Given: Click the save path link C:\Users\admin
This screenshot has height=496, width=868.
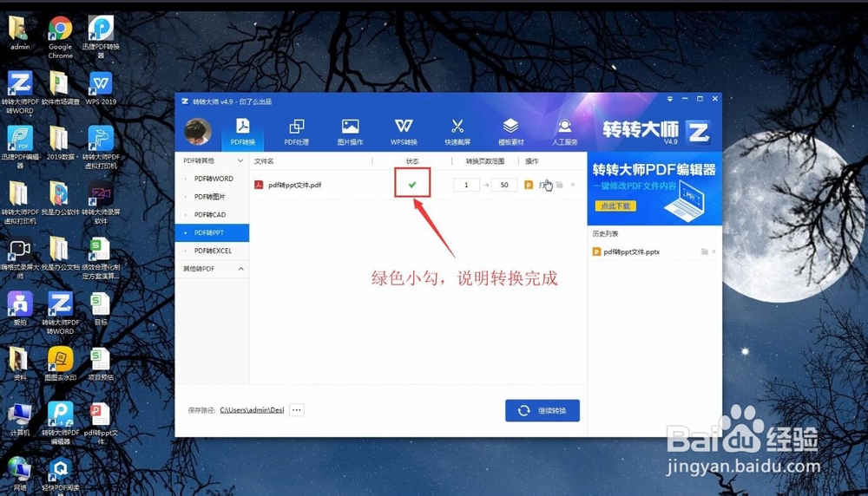Looking at the screenshot, I should point(252,410).
